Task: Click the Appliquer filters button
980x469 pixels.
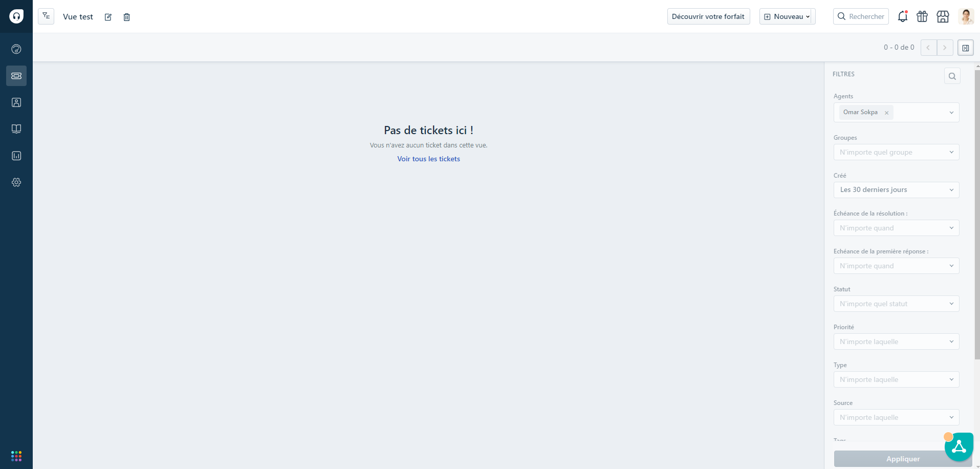Action: pos(903,459)
